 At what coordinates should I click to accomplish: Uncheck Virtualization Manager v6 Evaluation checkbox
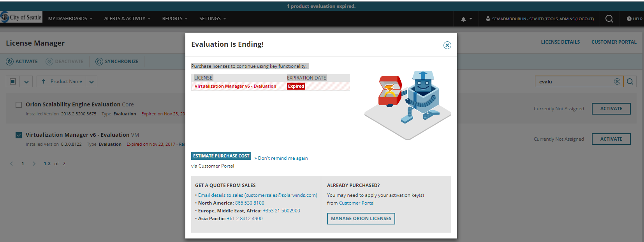click(19, 135)
